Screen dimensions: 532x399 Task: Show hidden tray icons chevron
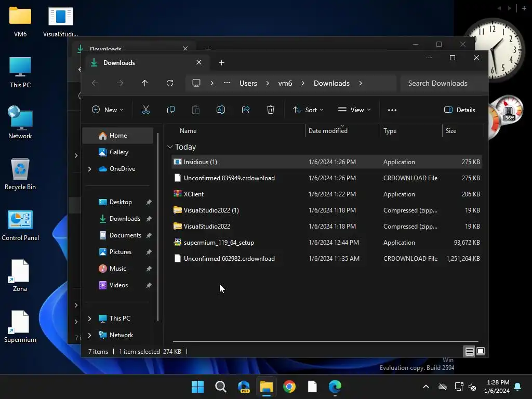[x=426, y=387]
